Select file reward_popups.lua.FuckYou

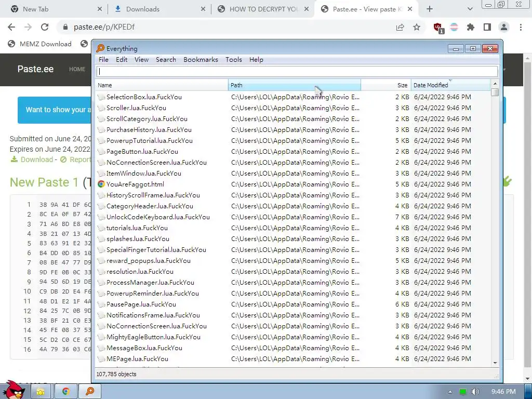coord(148,261)
